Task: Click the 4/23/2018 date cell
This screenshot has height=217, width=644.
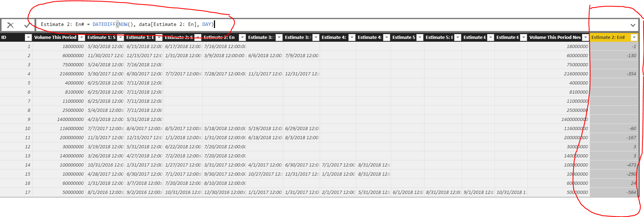Action: pyautogui.click(x=105, y=120)
